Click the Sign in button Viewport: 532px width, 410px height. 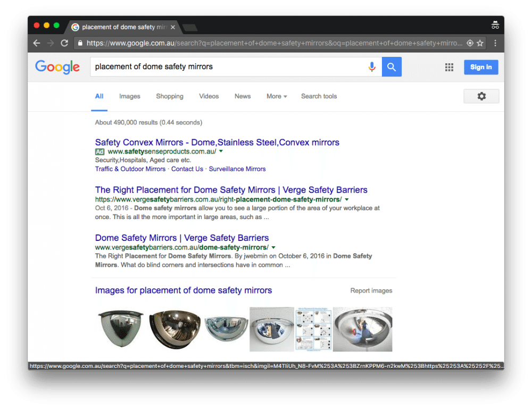click(x=481, y=67)
